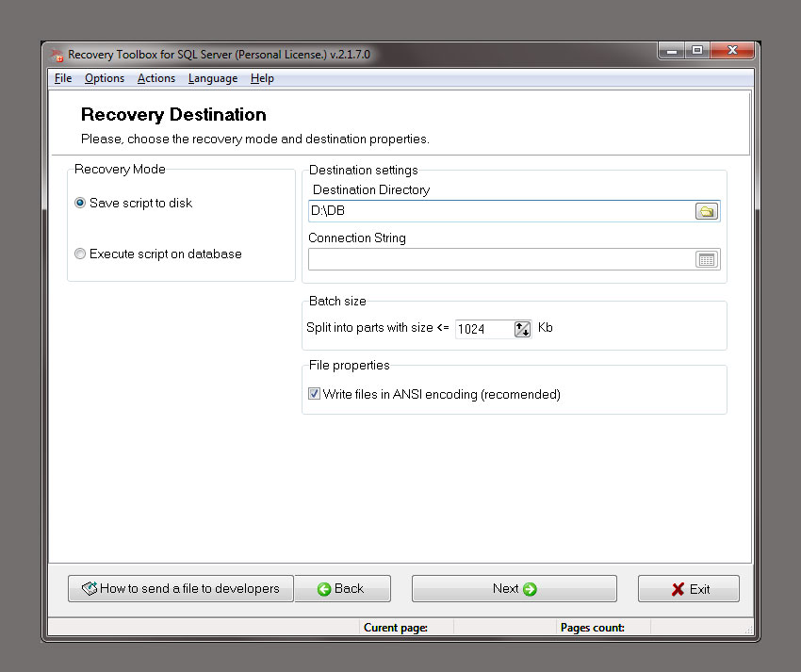Exit the recovery wizard

689,589
